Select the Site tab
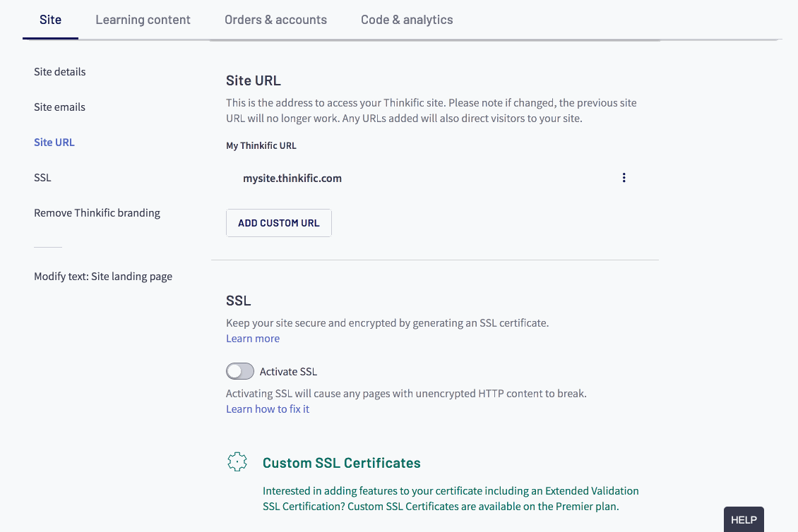The width and height of the screenshot is (798, 532). tap(50, 20)
